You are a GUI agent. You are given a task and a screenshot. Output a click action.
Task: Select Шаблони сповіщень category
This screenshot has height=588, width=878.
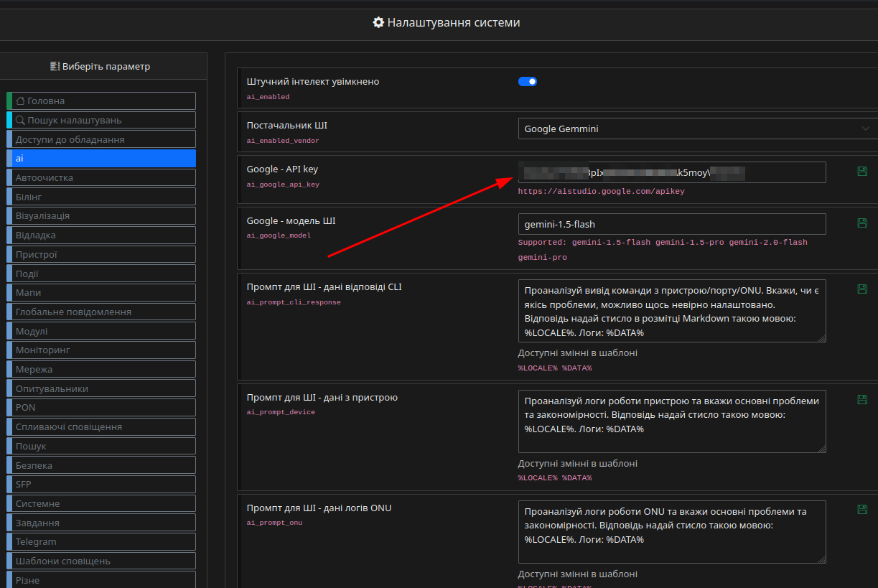101,561
